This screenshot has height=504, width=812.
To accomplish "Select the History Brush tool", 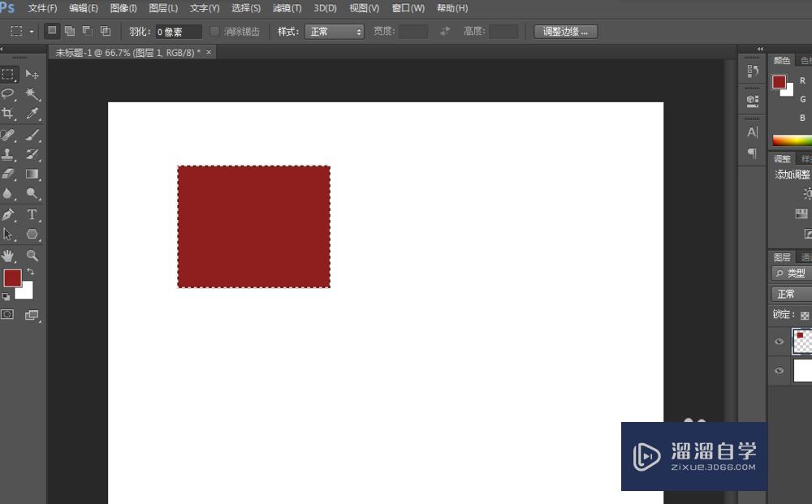I will tap(32, 154).
